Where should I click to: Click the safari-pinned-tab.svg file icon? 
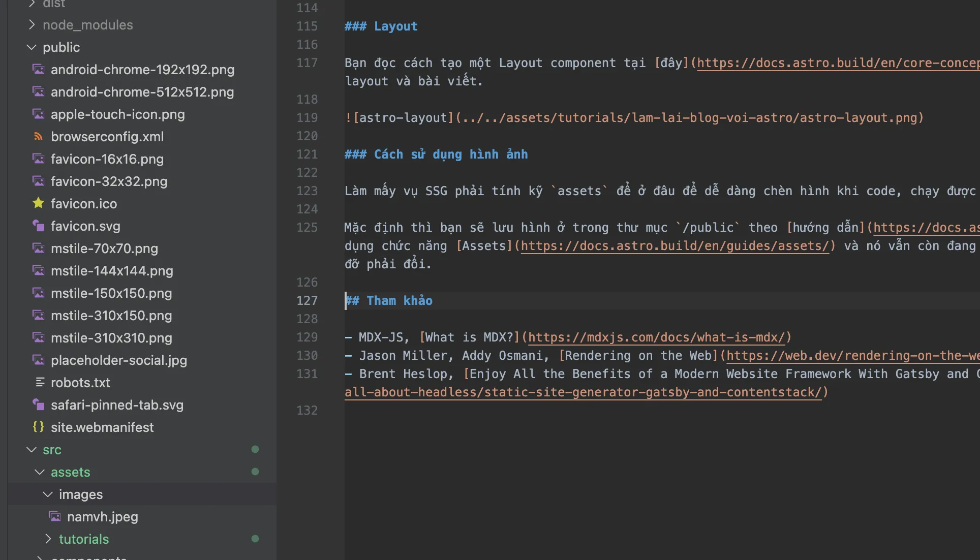click(38, 405)
